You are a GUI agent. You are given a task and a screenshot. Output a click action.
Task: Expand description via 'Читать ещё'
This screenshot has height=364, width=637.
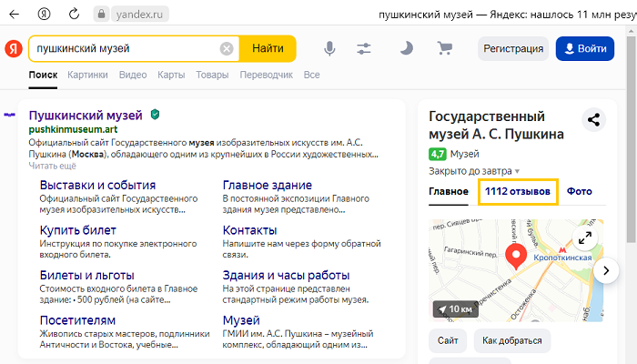(x=53, y=166)
